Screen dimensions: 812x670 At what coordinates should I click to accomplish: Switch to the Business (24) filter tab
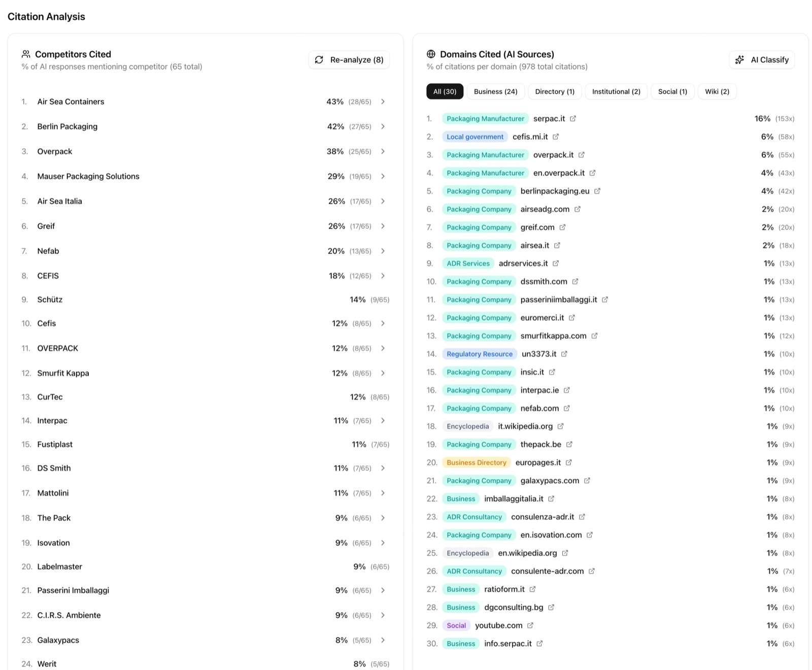495,91
